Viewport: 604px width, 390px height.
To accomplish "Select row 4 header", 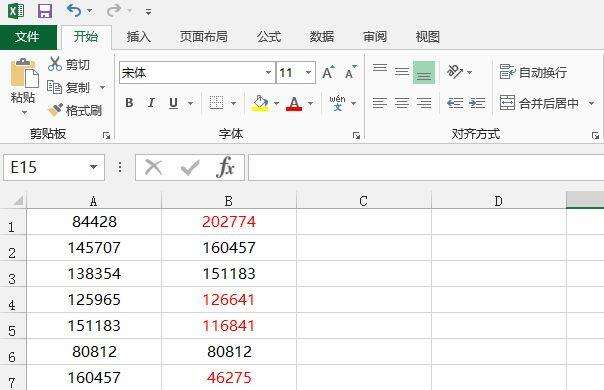I will tap(13, 300).
